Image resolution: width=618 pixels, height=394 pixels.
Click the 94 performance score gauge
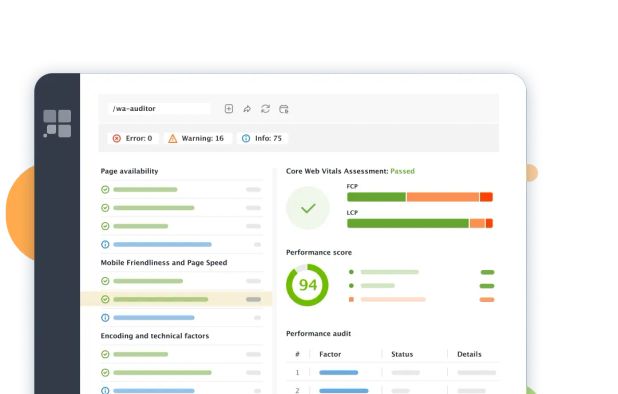(x=307, y=285)
